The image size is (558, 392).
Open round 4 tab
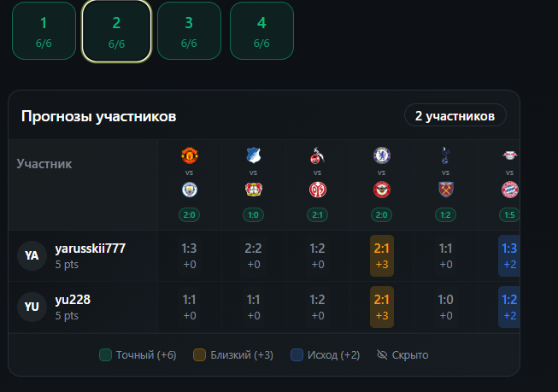261,32
